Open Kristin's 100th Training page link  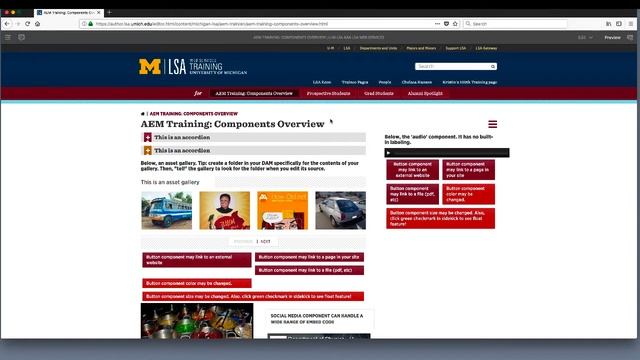(x=470, y=82)
